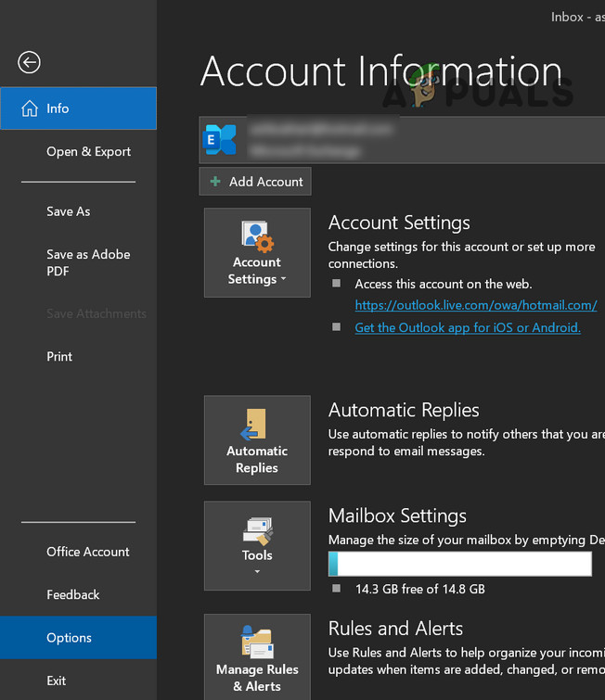Choose Save As in sidebar
The width and height of the screenshot is (605, 700).
[x=68, y=211]
